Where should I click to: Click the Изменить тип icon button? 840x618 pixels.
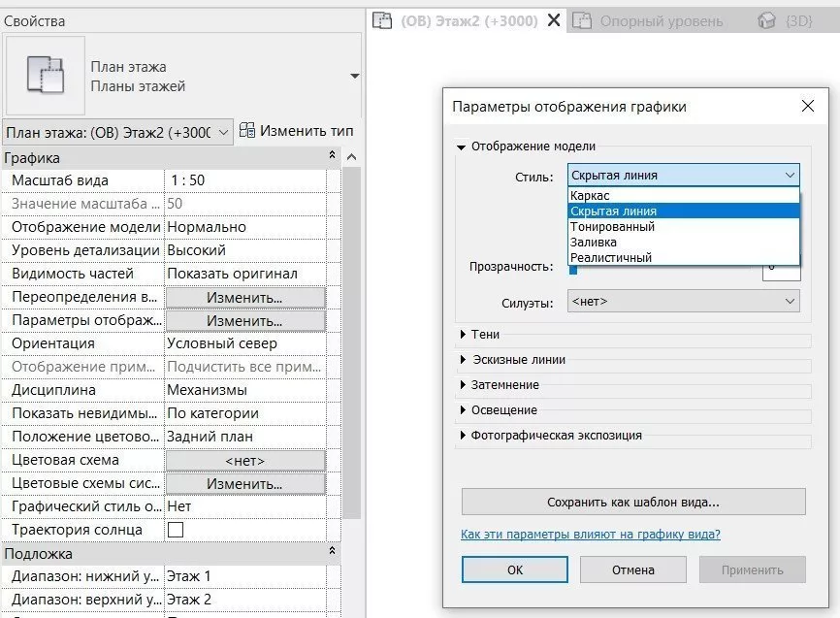(247, 130)
